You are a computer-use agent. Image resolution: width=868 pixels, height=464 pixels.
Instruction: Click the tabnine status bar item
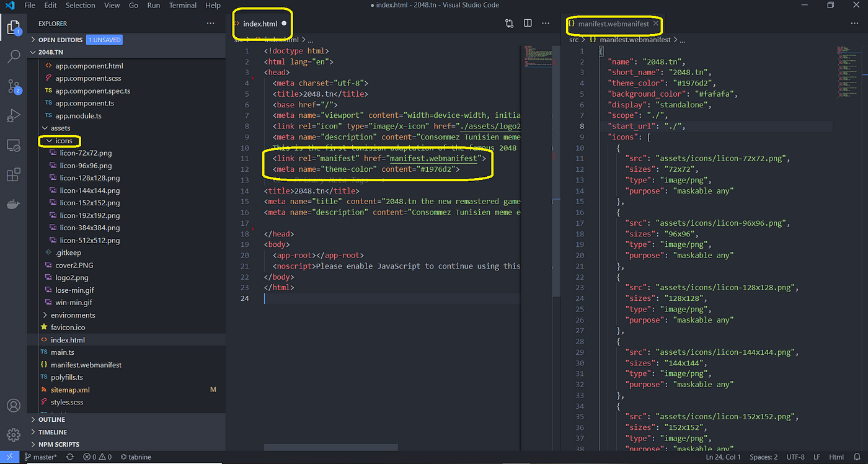pyautogui.click(x=136, y=457)
